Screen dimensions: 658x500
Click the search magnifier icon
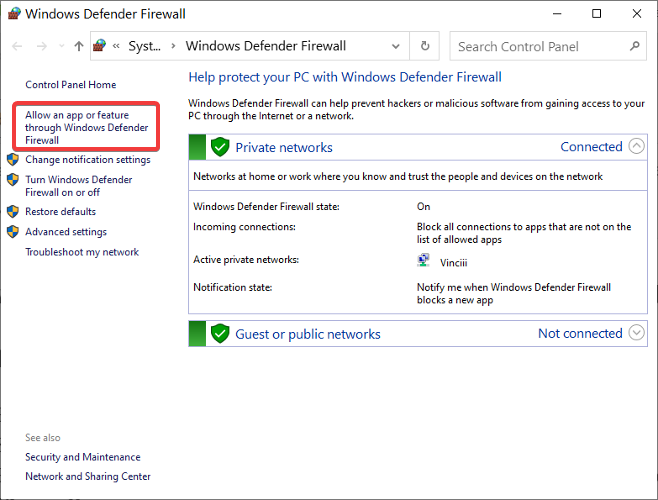(635, 46)
